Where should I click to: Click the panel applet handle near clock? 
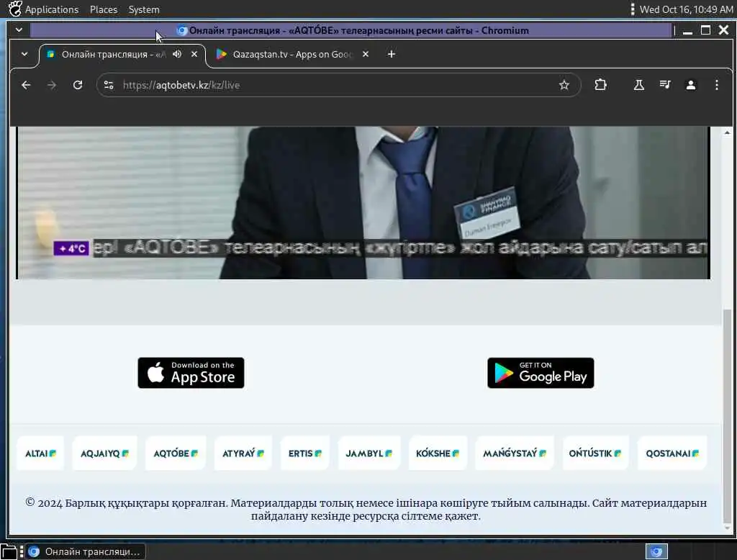(632, 9)
